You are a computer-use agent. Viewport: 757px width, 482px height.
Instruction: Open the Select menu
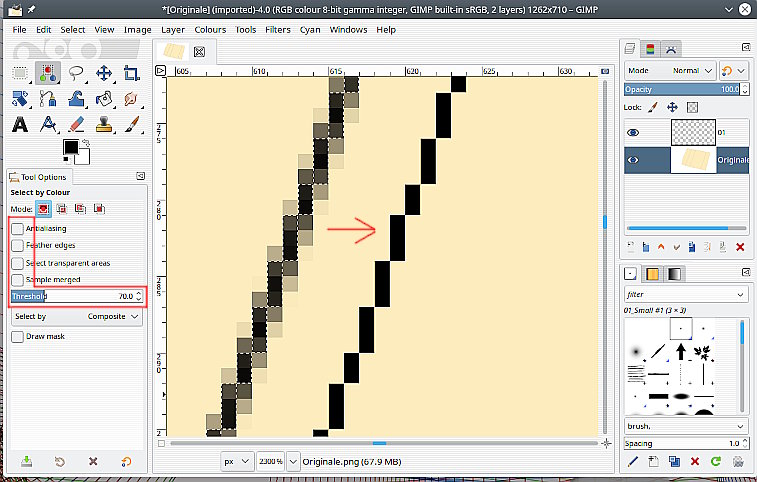pyautogui.click(x=73, y=30)
